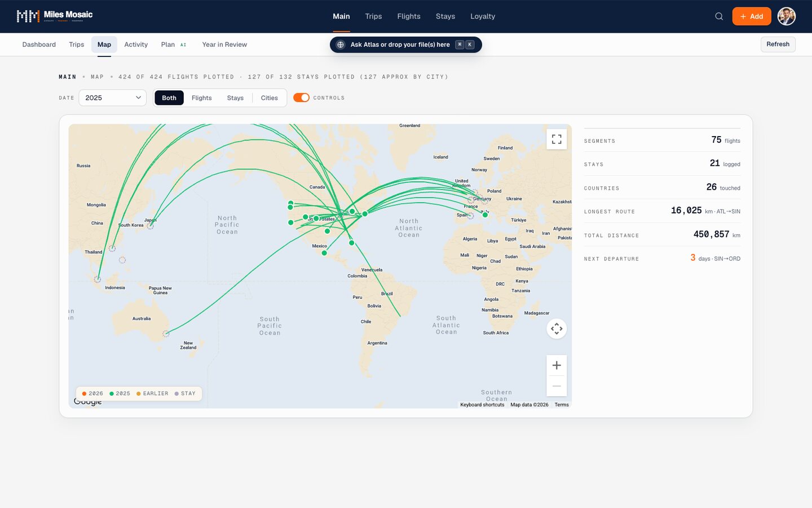Click the 21 logged stays value
812x508 pixels.
tap(725, 163)
